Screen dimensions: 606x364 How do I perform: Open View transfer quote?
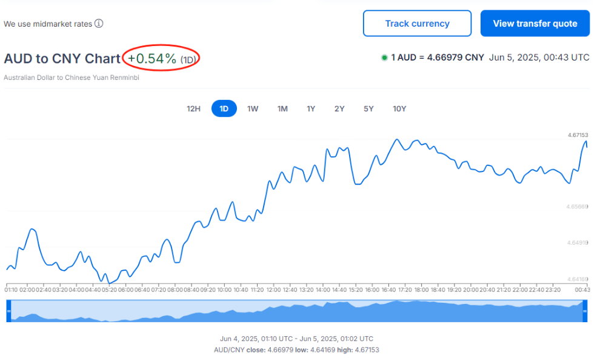click(x=535, y=24)
